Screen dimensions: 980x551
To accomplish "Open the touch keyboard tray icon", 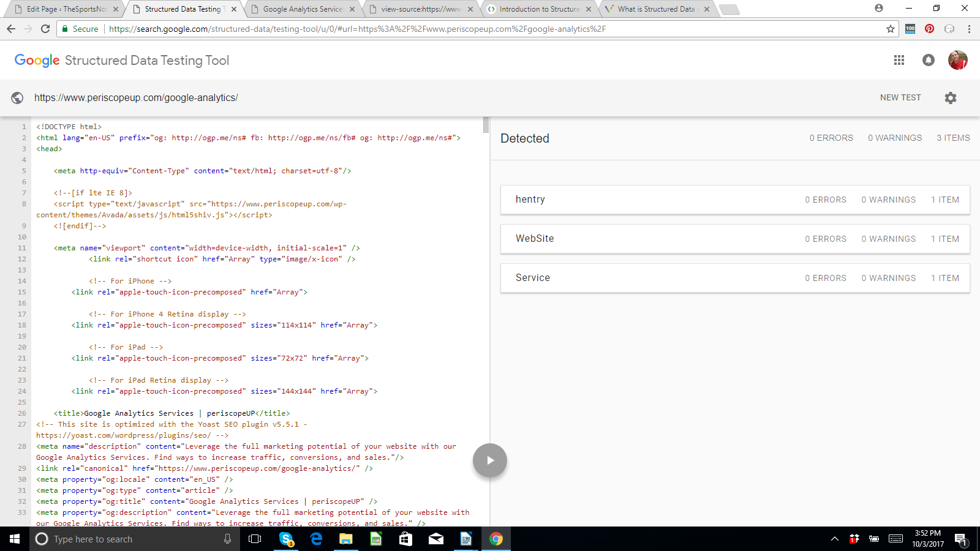I will click(895, 539).
